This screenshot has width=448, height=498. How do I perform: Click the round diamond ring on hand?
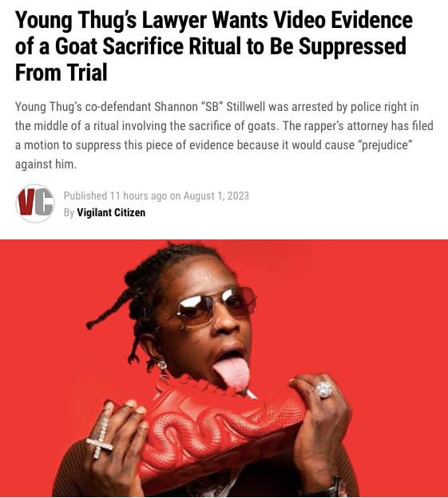tap(323, 389)
